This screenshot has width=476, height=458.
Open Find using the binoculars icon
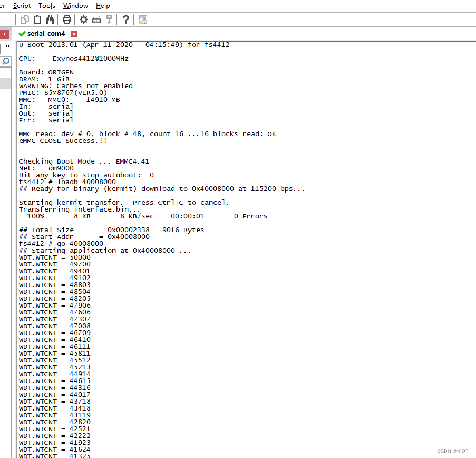click(50, 19)
